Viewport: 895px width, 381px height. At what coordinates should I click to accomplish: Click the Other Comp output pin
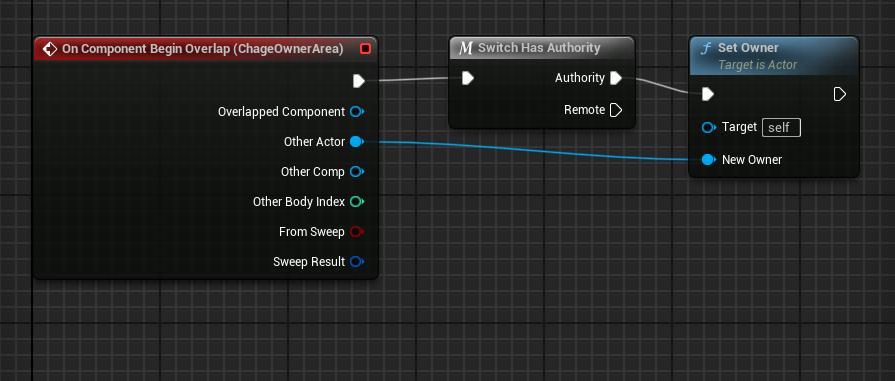(x=357, y=171)
